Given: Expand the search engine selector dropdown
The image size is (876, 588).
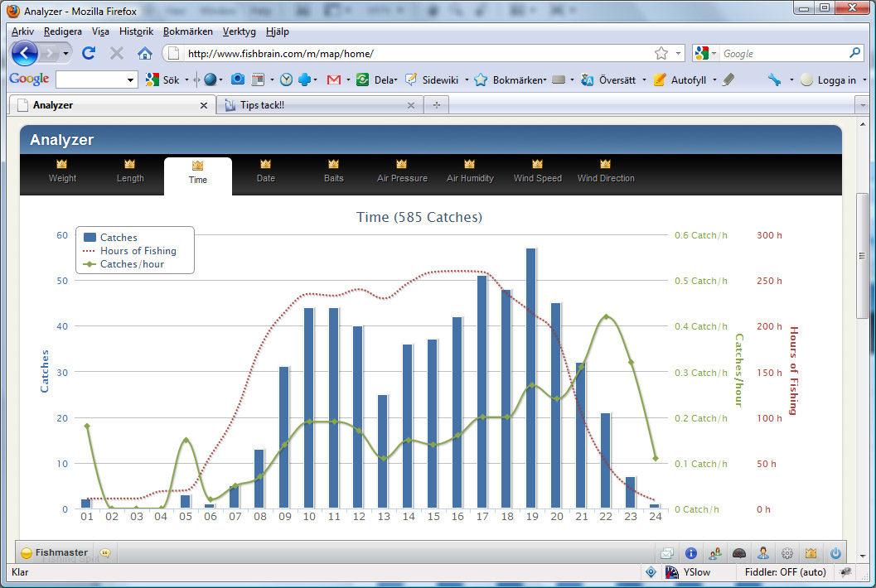Looking at the screenshot, I should [x=706, y=54].
